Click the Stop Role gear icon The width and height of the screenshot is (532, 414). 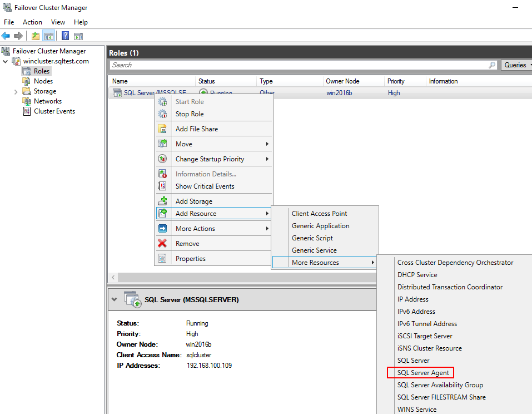pyautogui.click(x=162, y=114)
